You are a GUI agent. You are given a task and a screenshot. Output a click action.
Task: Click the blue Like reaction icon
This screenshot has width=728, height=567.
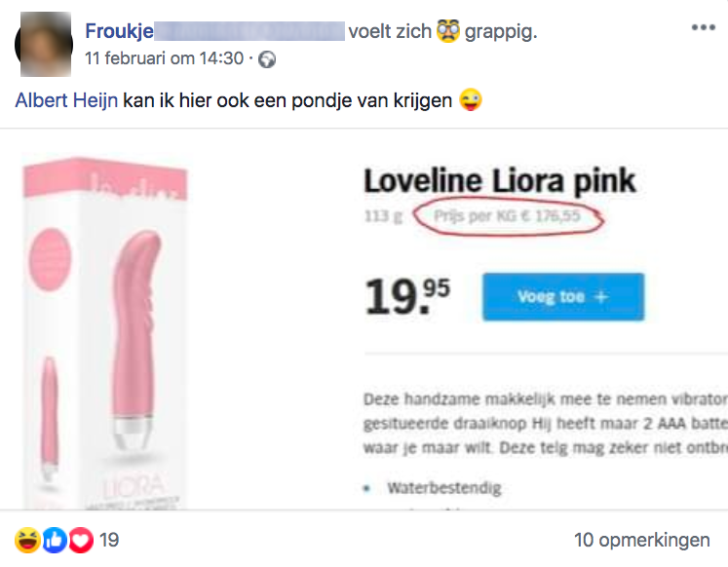(x=55, y=539)
